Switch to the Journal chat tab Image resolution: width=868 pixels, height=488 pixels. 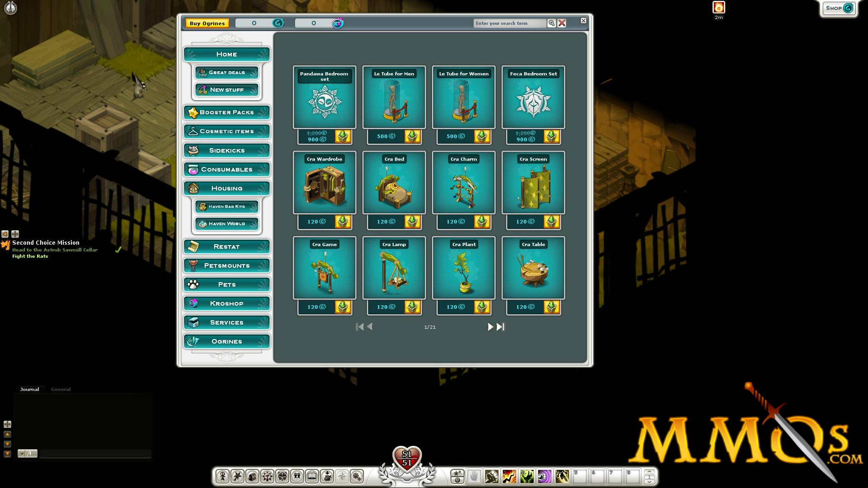coord(29,389)
